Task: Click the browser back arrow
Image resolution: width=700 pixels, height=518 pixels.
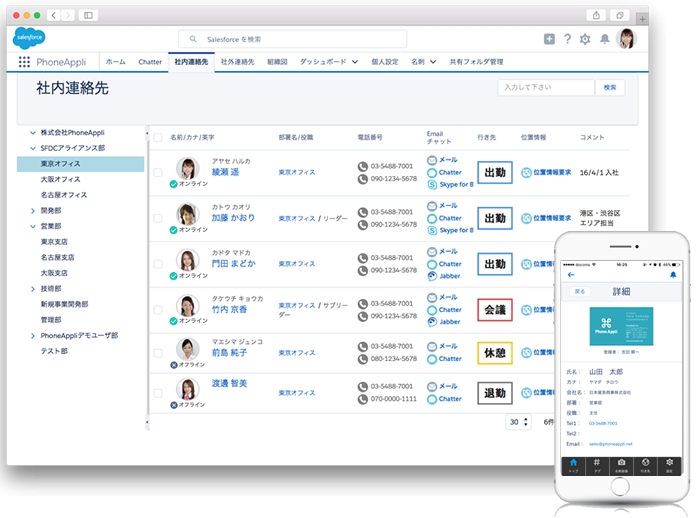Action: (54, 15)
